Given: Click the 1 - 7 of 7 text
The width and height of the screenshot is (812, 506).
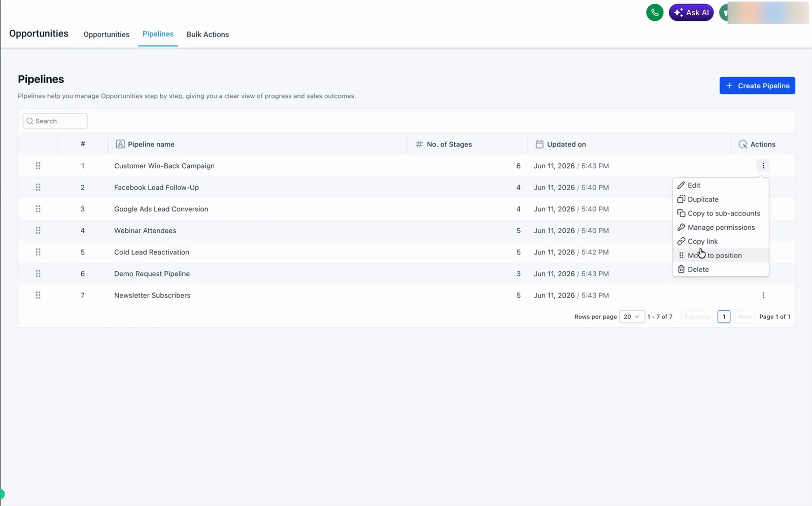Looking at the screenshot, I should click(x=660, y=317).
